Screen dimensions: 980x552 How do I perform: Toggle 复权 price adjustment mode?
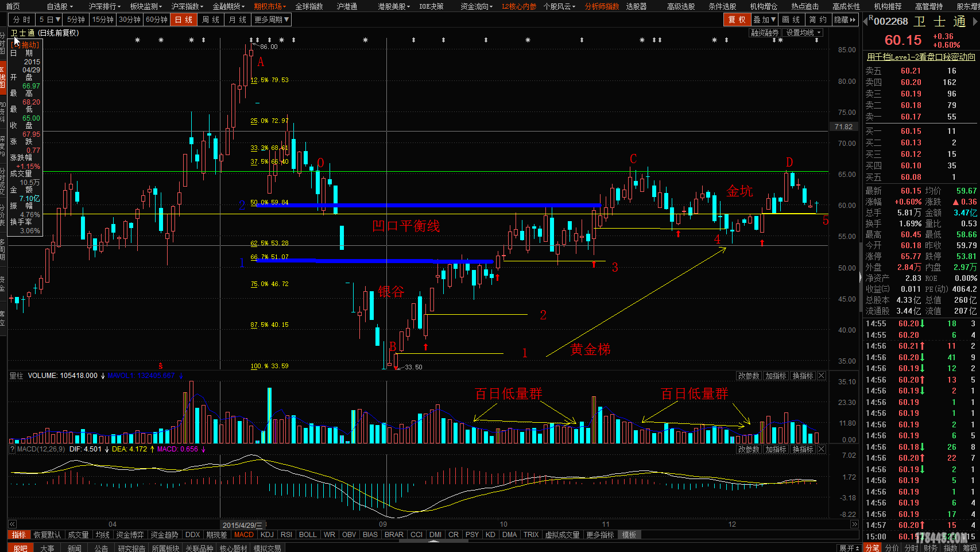point(737,20)
